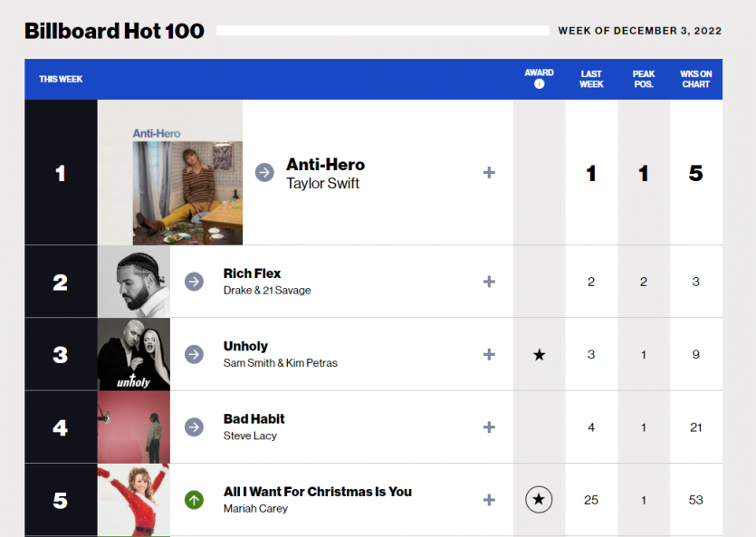Click the steady arrow icon beside Bad Habit

tap(194, 427)
